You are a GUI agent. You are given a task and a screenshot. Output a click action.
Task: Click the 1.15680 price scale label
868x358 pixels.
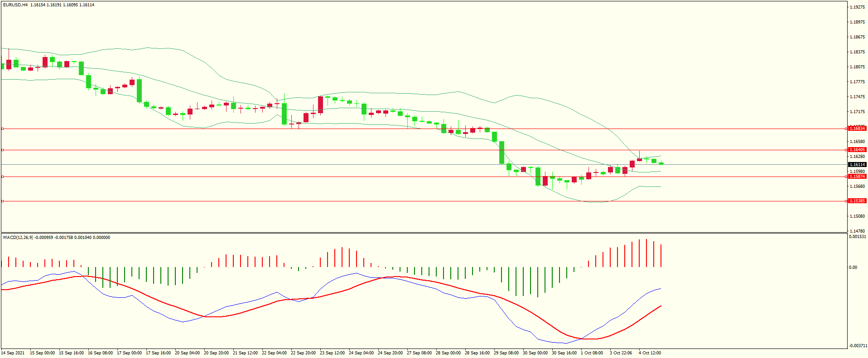click(x=858, y=186)
